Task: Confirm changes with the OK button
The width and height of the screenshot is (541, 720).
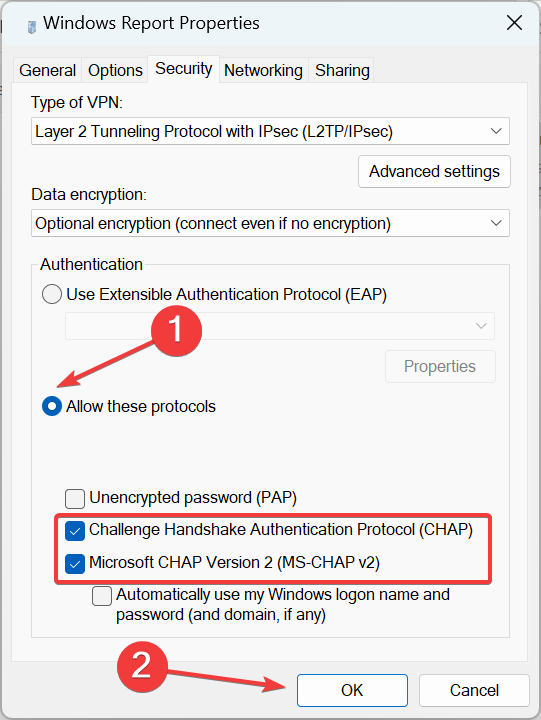Action: point(352,690)
